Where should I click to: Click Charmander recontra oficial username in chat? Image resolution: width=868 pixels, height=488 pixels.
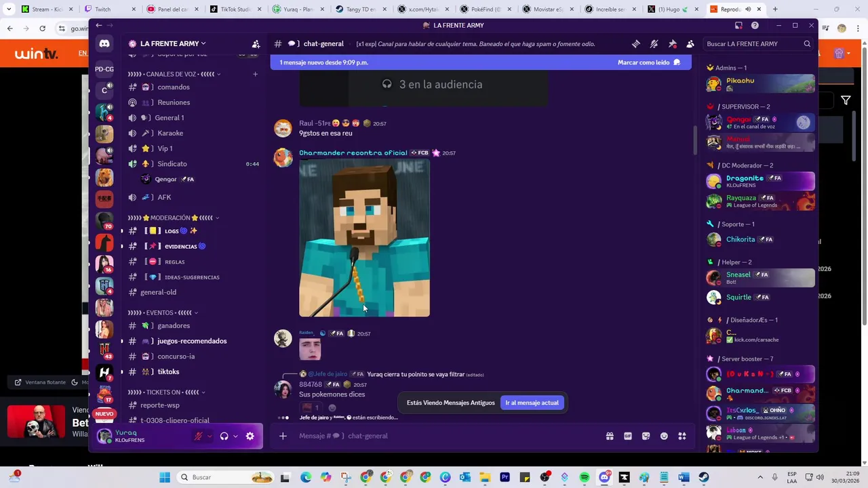pos(353,153)
